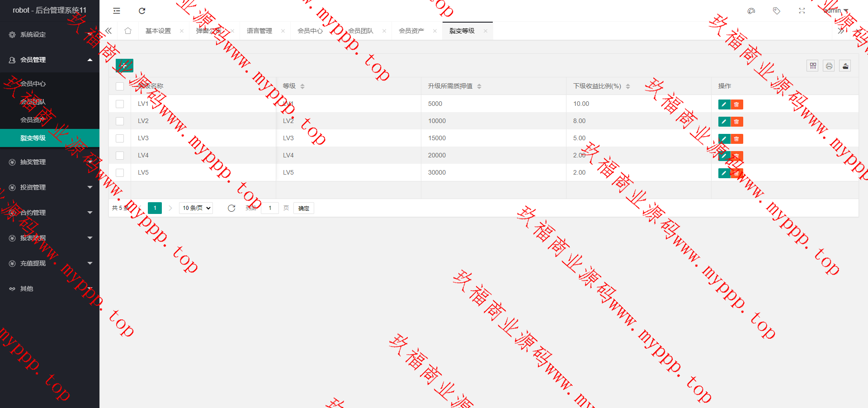Switch to the 基本设置 tab

click(158, 31)
